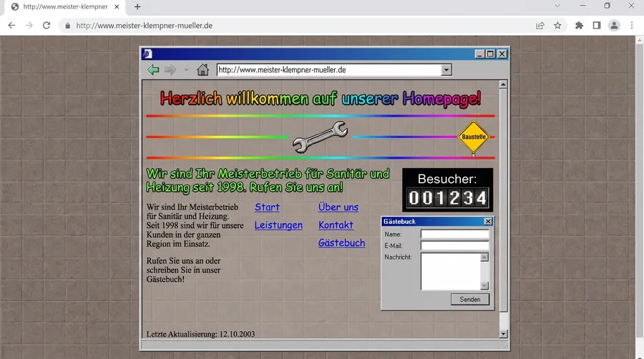Click the lock icon in Chrome address bar
The width and height of the screenshot is (644, 359).
[x=68, y=26]
